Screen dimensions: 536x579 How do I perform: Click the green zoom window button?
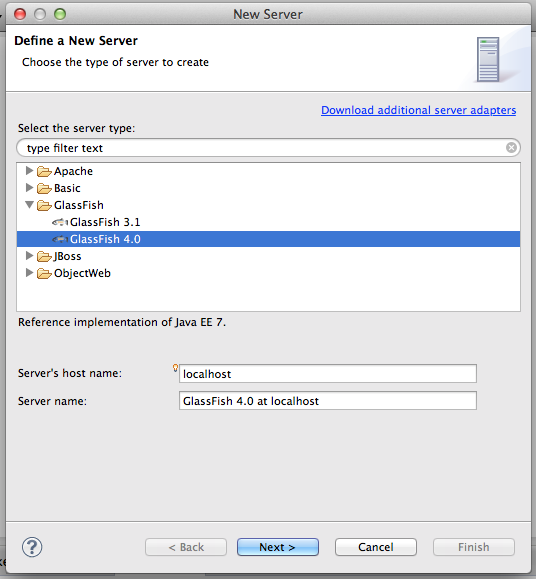coord(60,14)
